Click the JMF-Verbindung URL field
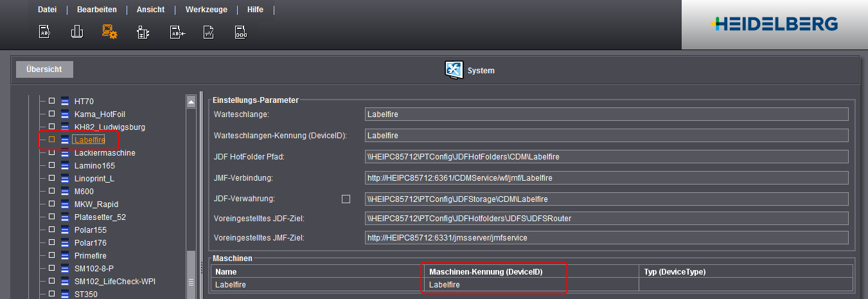The width and height of the screenshot is (868, 299). [607, 177]
